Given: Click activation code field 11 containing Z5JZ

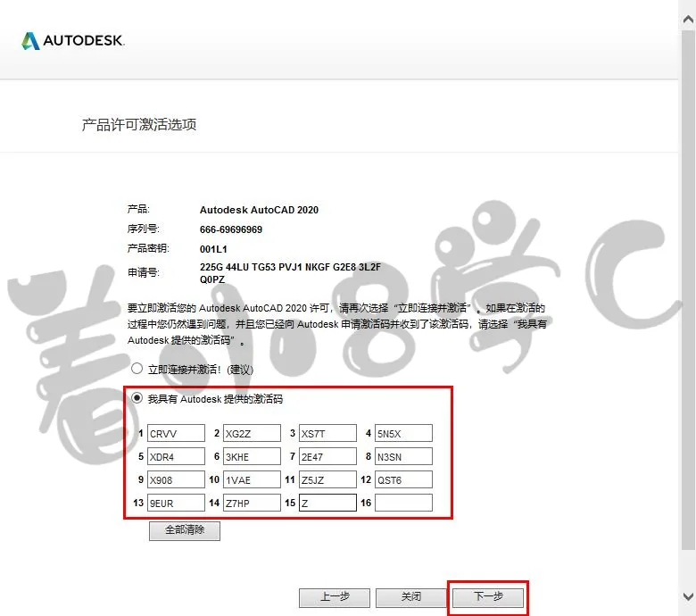Looking at the screenshot, I should 327,479.
